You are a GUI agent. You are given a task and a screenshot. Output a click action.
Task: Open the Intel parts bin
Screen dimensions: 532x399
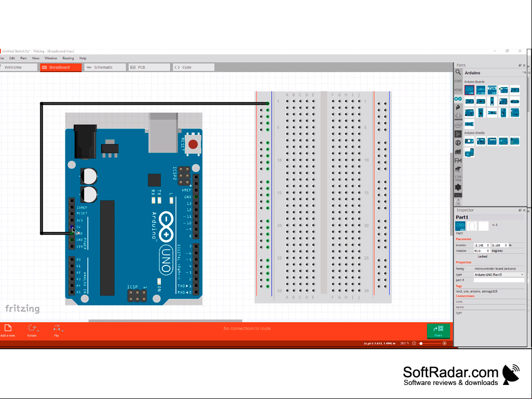pos(458,125)
